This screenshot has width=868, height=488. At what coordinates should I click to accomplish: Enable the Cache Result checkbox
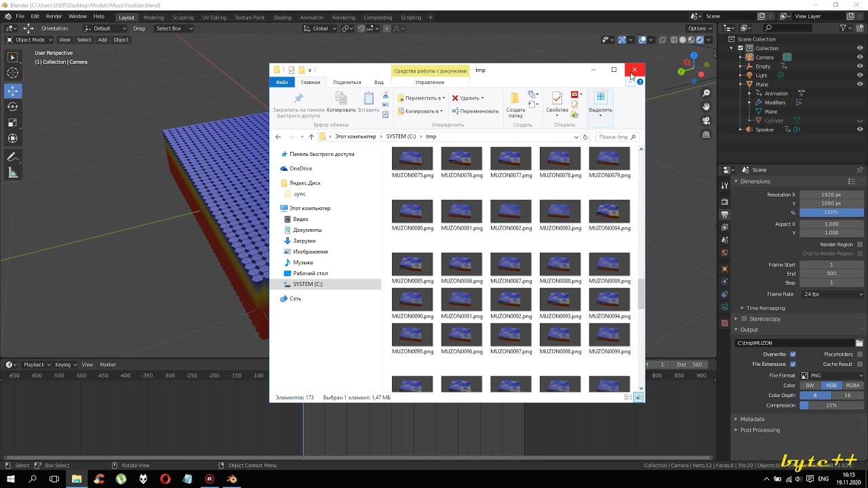pyautogui.click(x=860, y=365)
